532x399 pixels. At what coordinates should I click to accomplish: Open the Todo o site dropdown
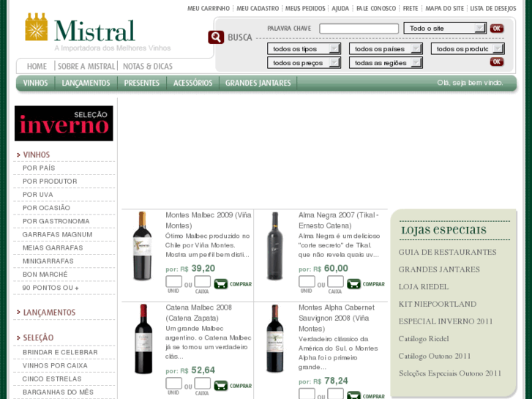tap(445, 28)
